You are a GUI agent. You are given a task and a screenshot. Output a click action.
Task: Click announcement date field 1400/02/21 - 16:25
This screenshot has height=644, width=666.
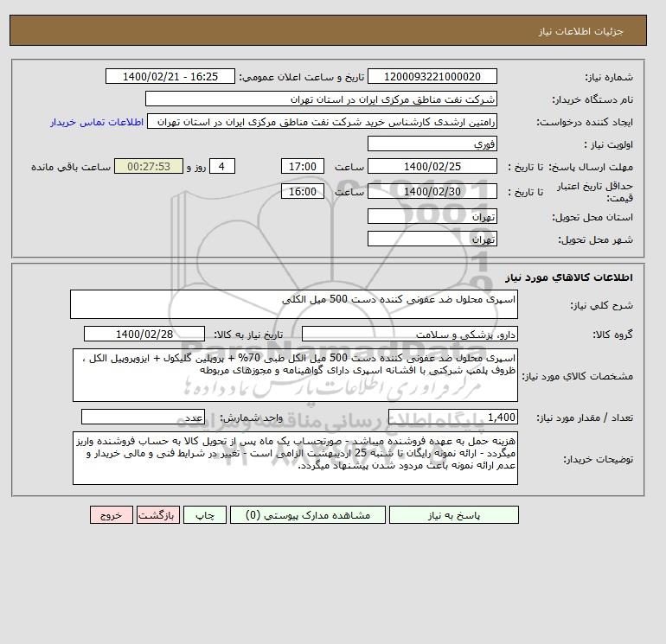click(170, 76)
